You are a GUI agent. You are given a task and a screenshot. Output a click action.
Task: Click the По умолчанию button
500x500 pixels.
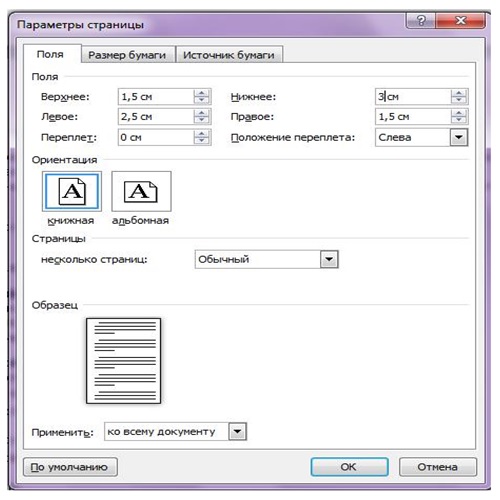pos(70,467)
